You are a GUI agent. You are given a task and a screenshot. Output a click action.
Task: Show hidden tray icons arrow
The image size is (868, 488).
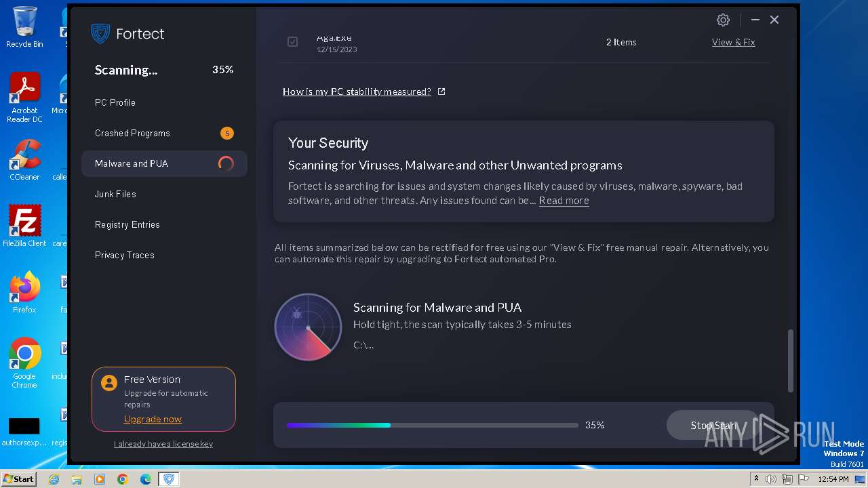pyautogui.click(x=756, y=479)
